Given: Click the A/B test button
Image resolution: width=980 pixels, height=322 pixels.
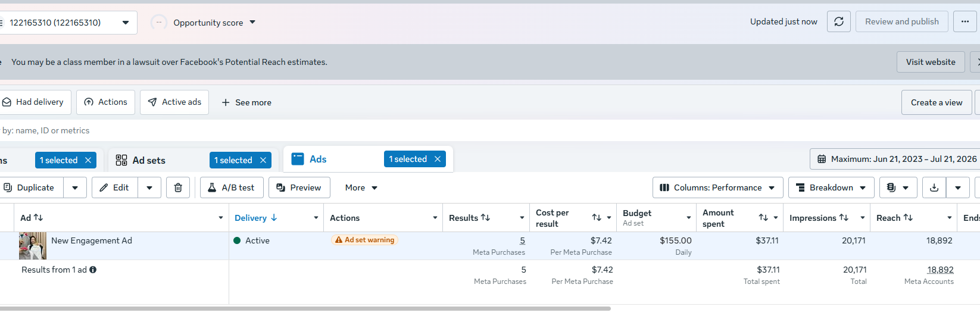Looking at the screenshot, I should [x=232, y=187].
